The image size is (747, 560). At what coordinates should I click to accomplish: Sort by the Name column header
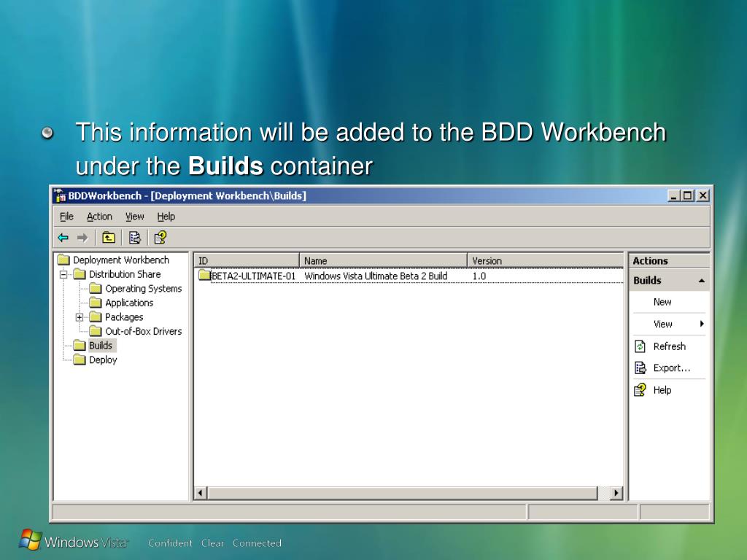click(x=383, y=260)
